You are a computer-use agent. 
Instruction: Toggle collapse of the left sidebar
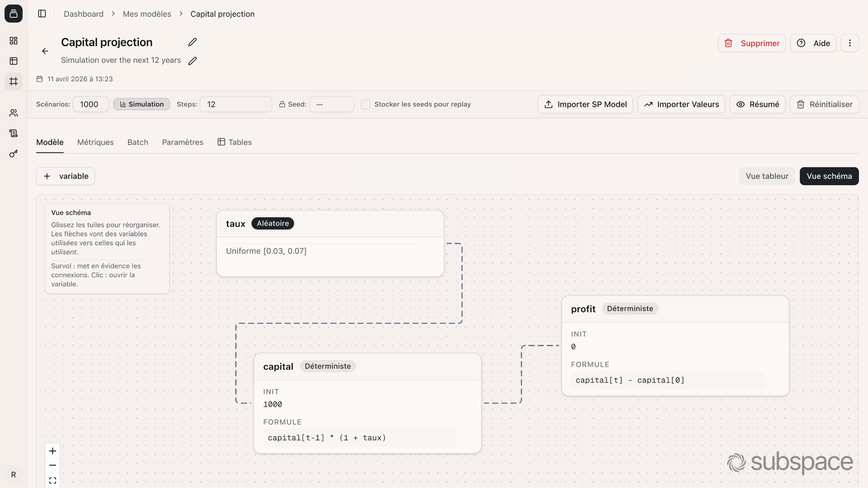(x=42, y=14)
